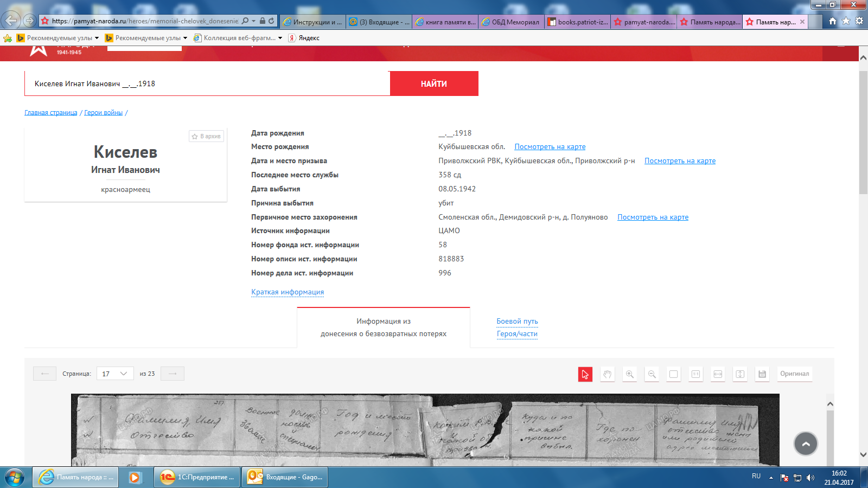This screenshot has width=868, height=488.
Task: Select 'Информация из донесения' tab
Action: tap(383, 328)
